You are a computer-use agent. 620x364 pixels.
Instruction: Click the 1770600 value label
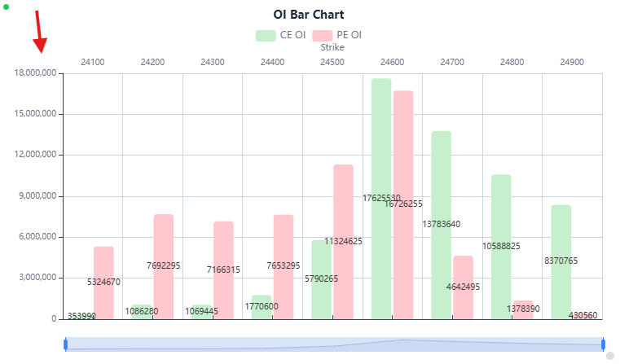pyautogui.click(x=262, y=307)
